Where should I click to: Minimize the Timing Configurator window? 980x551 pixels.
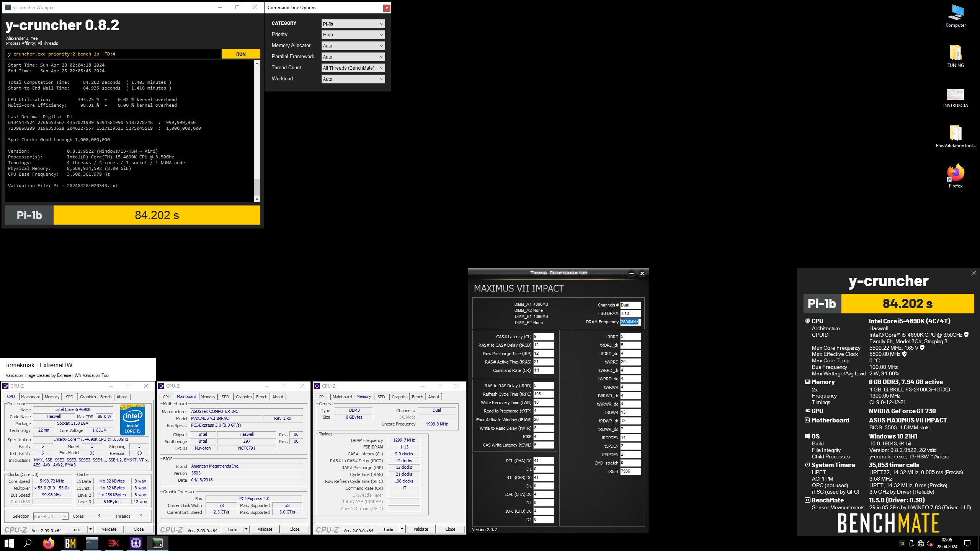632,273
